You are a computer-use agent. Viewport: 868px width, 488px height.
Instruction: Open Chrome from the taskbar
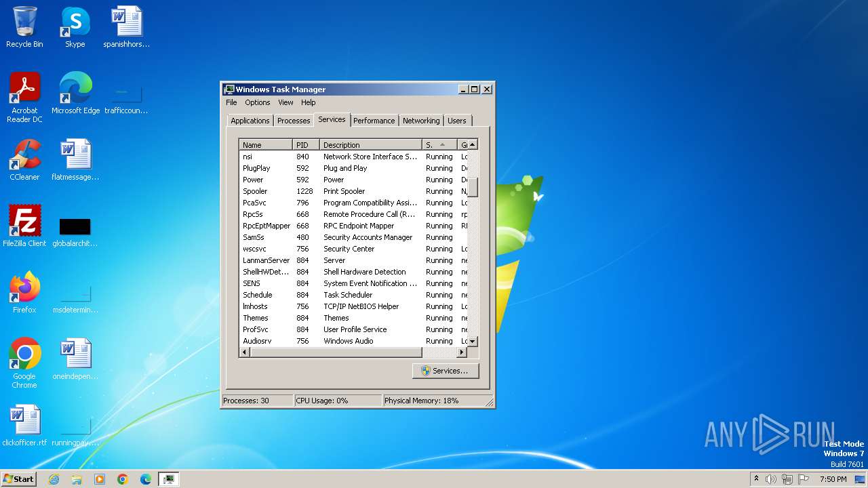(x=123, y=479)
